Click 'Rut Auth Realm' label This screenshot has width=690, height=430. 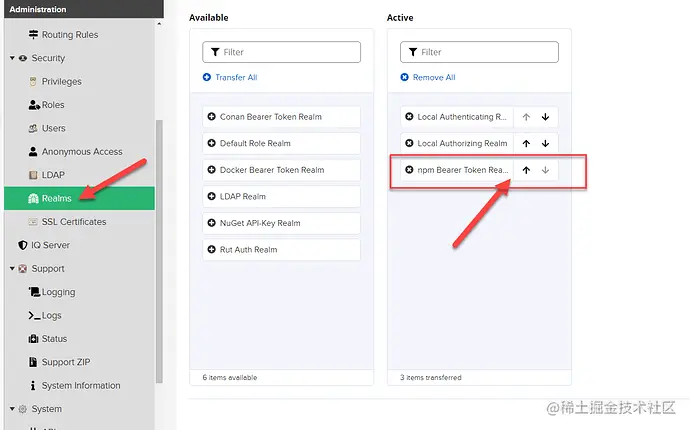tap(249, 250)
